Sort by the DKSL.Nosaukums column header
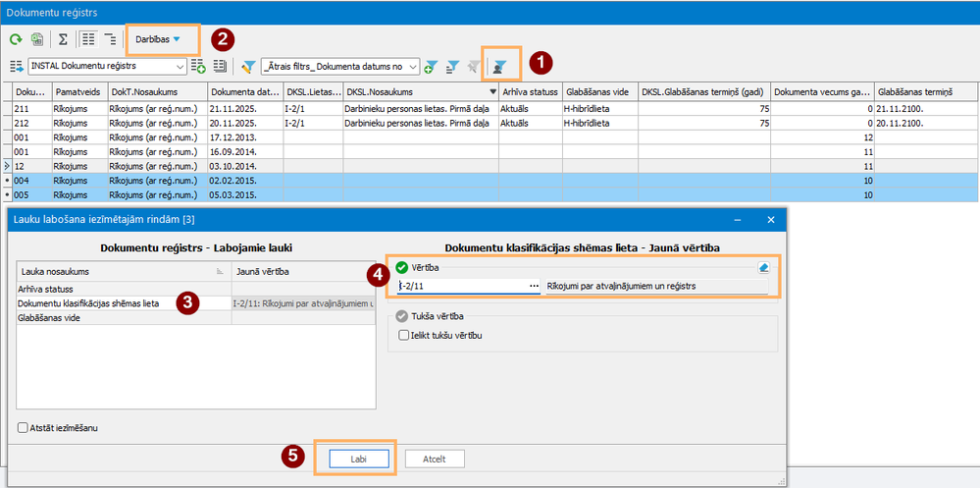 point(412,91)
